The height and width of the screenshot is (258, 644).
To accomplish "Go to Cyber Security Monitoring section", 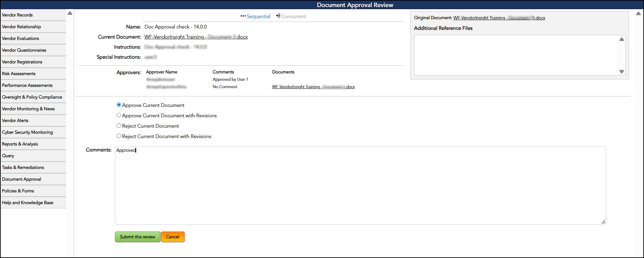I will (x=27, y=132).
